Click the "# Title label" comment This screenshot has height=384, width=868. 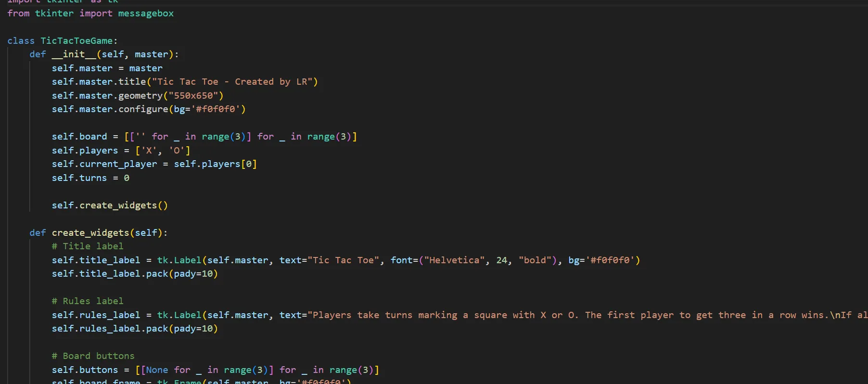coord(88,246)
